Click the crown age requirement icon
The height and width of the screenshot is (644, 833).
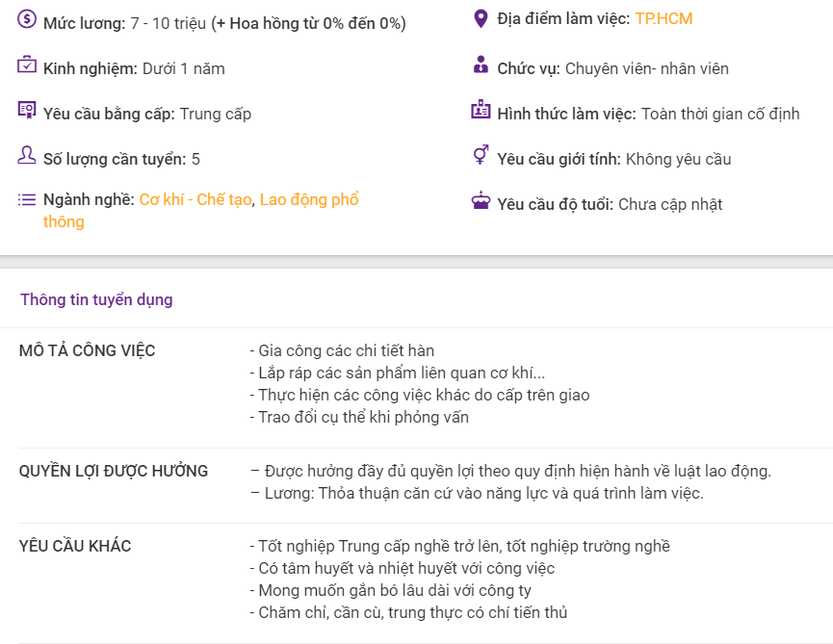tap(481, 200)
